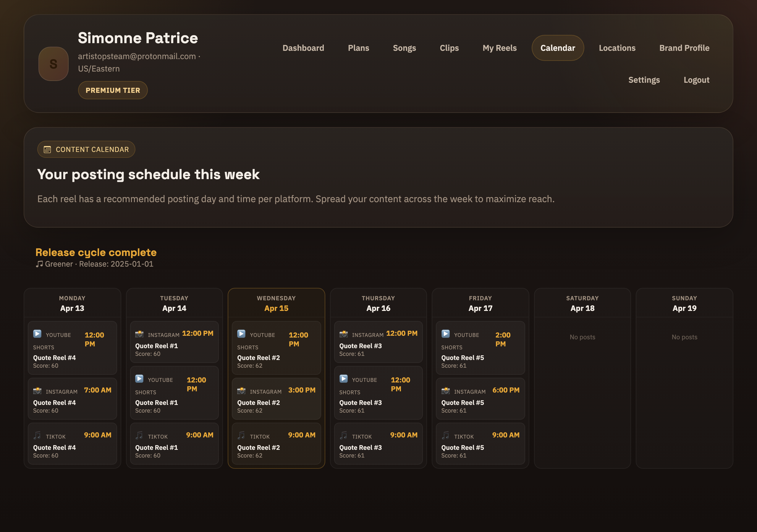The image size is (757, 532).
Task: Click the YouTube Shorts icon on Monday's Quote Reel #4
Action: 37,334
